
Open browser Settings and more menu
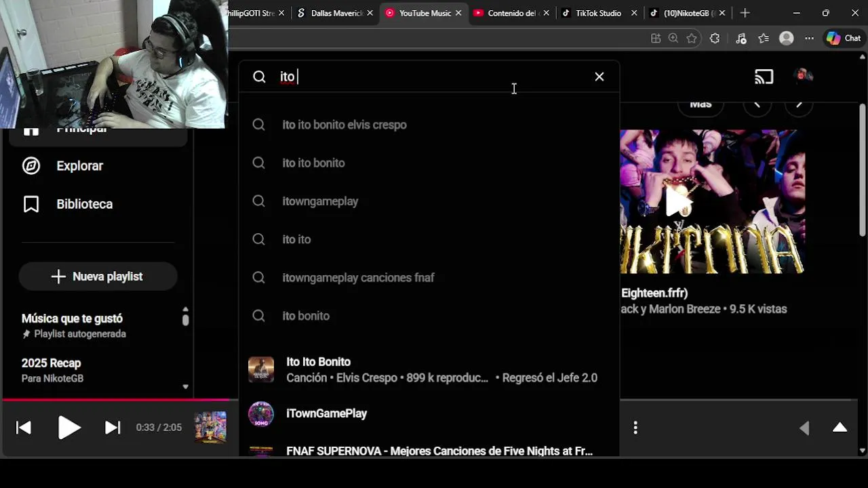pyautogui.click(x=809, y=39)
